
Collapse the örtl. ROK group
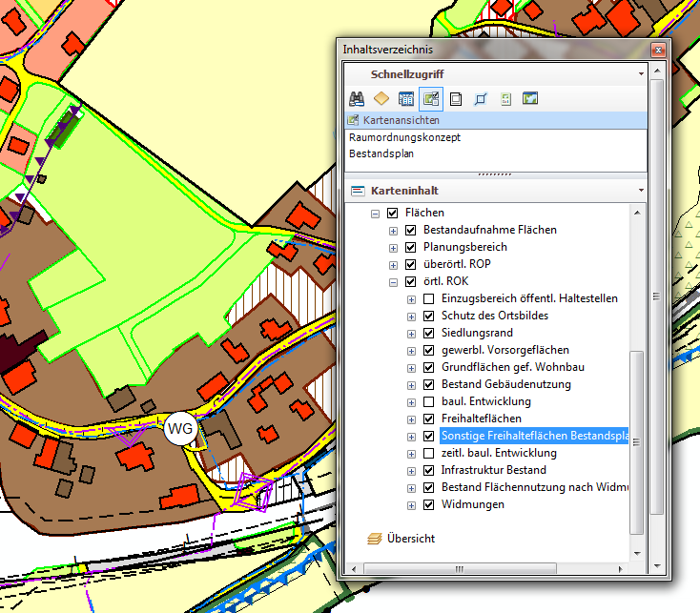coord(394,282)
